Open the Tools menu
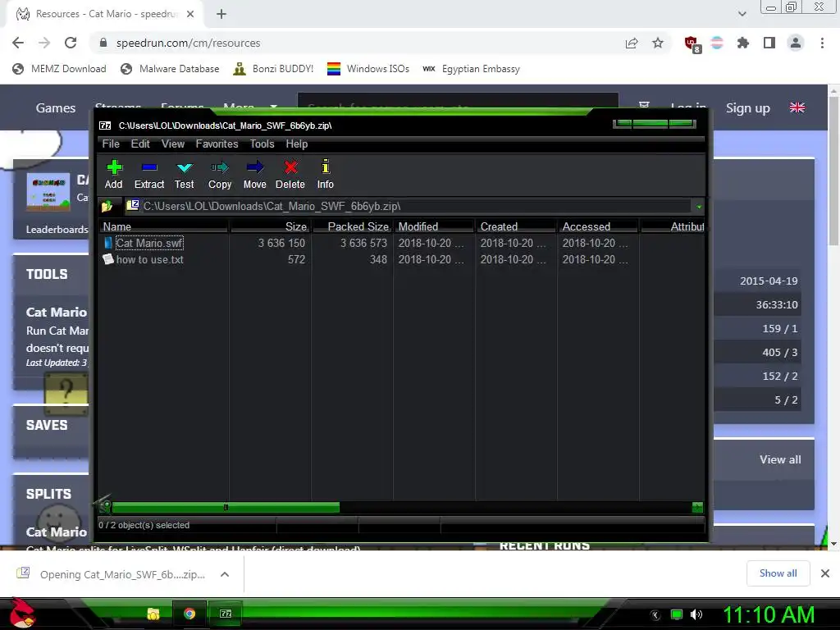 (x=262, y=144)
